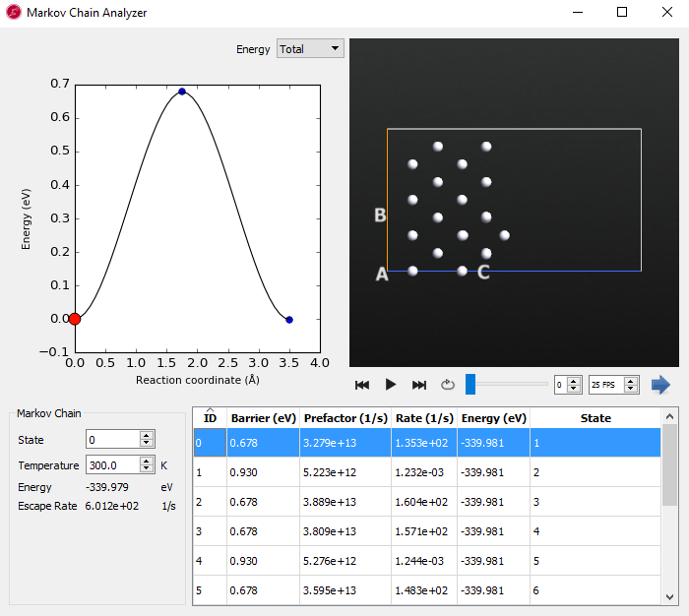689x616 pixels.
Task: Click the blue final state point
Action: point(289,320)
